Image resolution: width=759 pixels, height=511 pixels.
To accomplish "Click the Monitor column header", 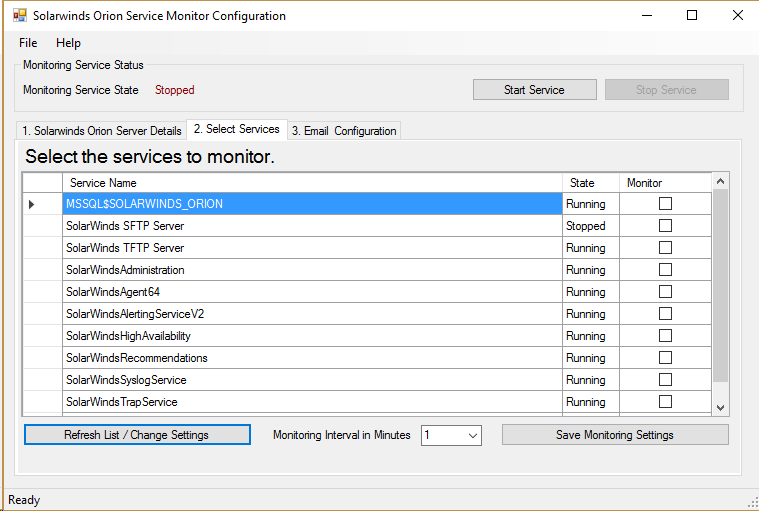I will pyautogui.click(x=666, y=183).
